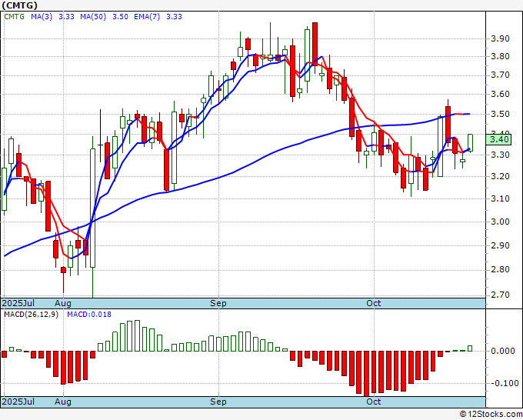This screenshot has width=523, height=420.
Task: Click 2025Jul on the price chart axis
Action: pyautogui.click(x=18, y=303)
